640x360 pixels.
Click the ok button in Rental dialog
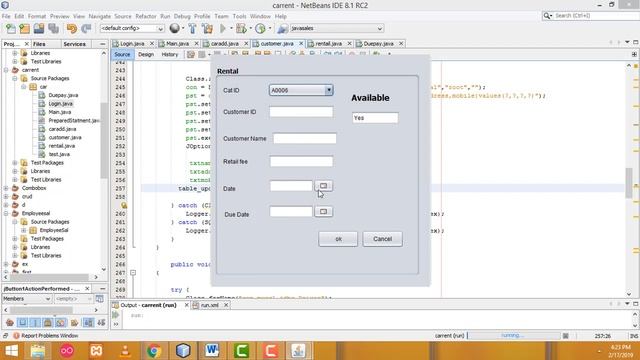point(338,239)
